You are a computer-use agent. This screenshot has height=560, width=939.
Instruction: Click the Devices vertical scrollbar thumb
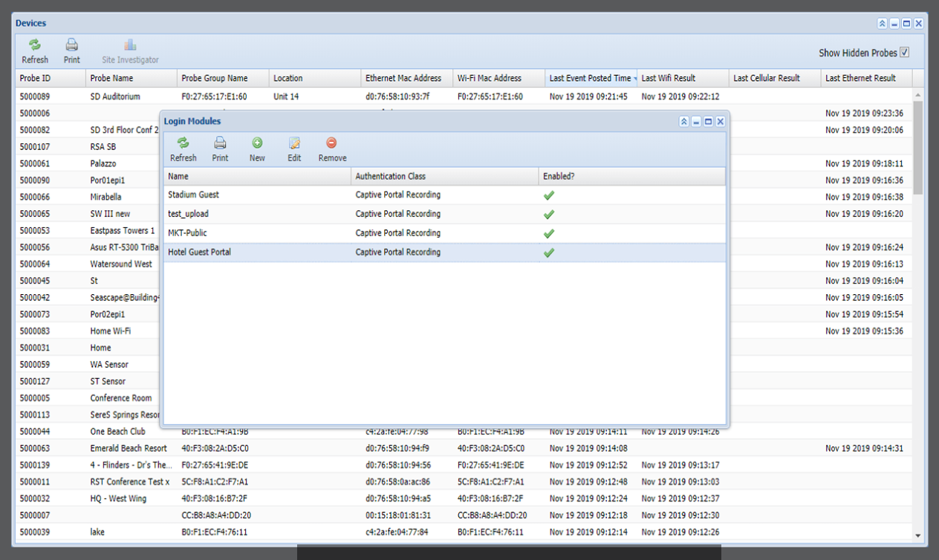pos(917,147)
